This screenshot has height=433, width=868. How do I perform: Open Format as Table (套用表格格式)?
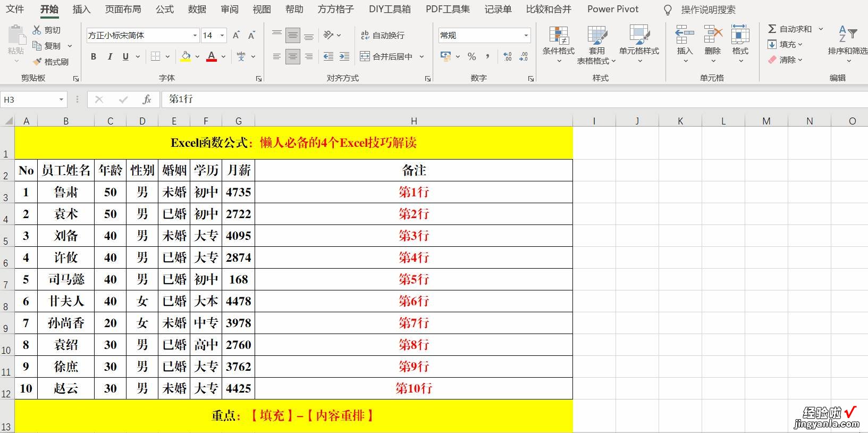pos(596,45)
